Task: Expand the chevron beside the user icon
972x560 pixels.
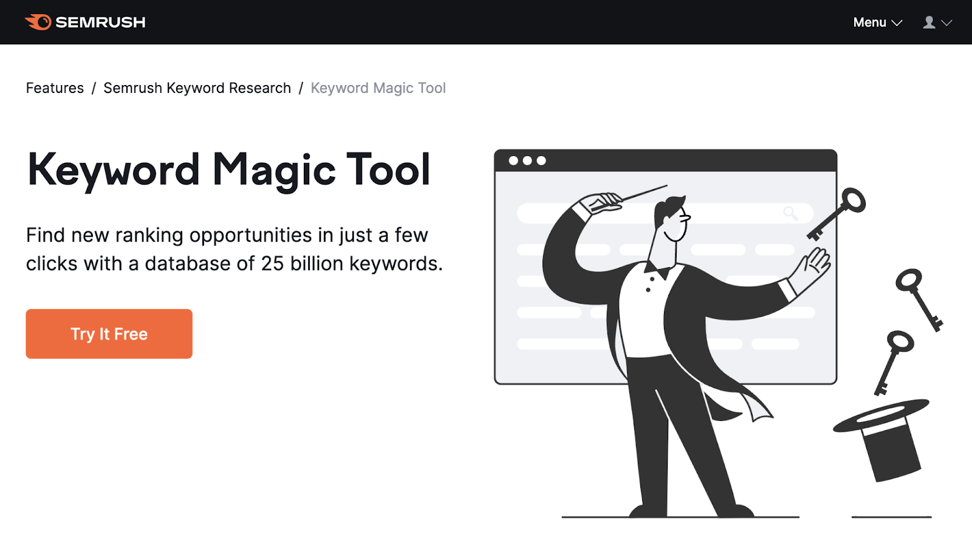Action: (946, 23)
